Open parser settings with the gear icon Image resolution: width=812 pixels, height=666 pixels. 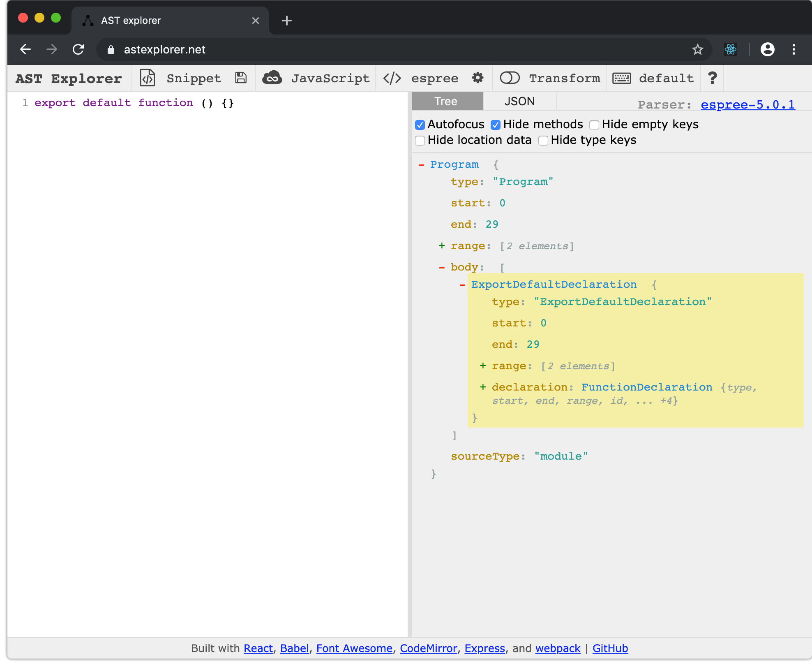point(478,78)
